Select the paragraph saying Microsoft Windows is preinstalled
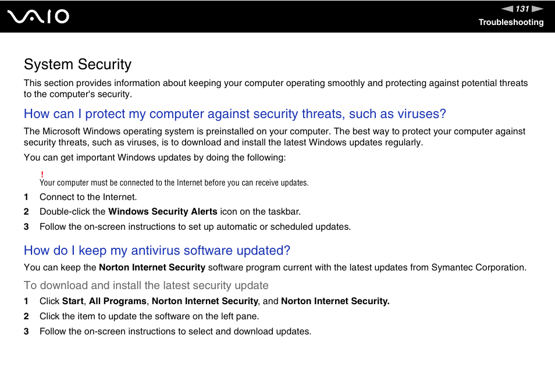The image size is (555, 392). [x=275, y=137]
